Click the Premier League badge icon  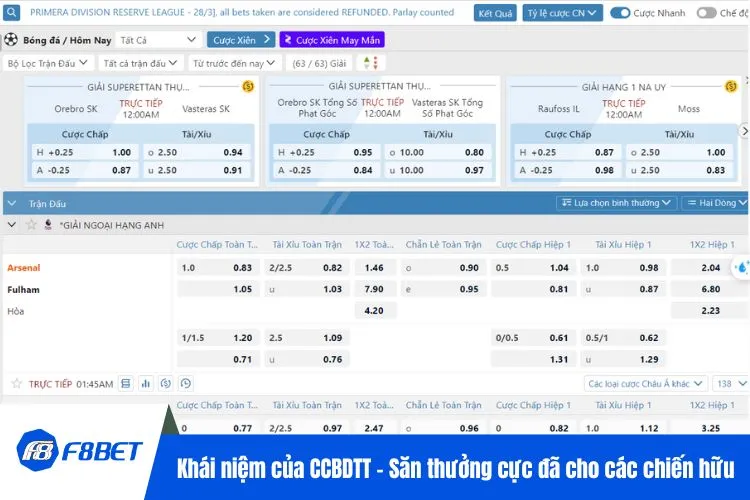coord(48,224)
